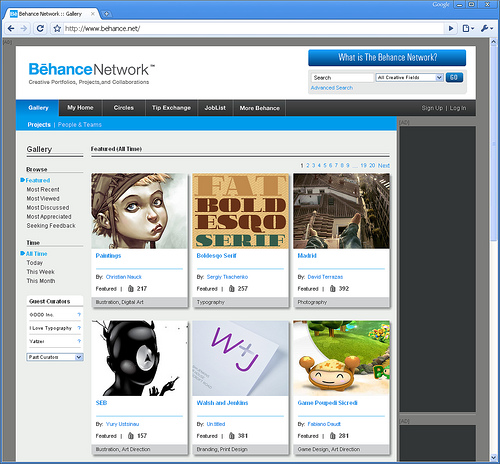This screenshot has width=500, height=464.
Task: Click the appreciation icon next to 217
Action: pyautogui.click(x=131, y=289)
